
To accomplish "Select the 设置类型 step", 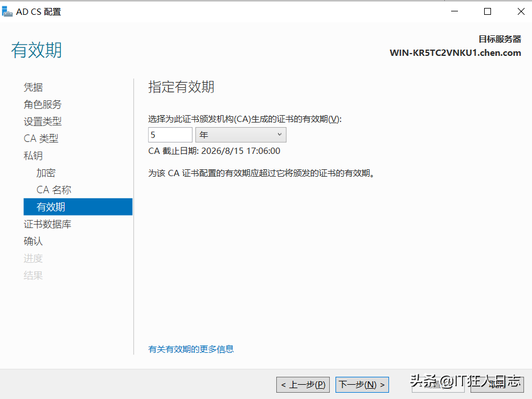I will pos(42,121).
